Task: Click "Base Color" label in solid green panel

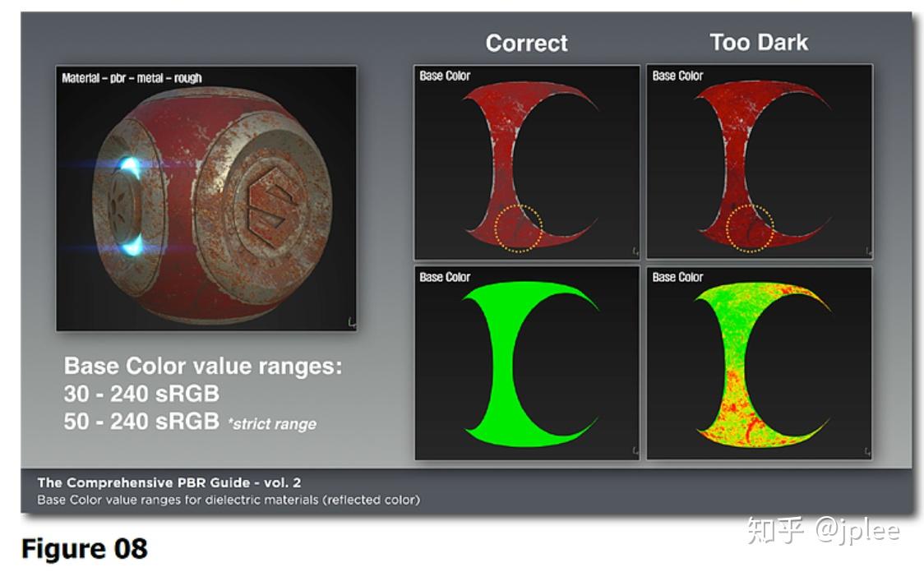Action: point(445,277)
